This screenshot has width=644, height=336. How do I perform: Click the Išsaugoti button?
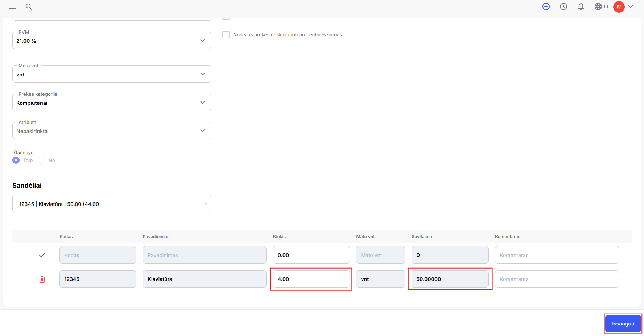[x=623, y=324]
